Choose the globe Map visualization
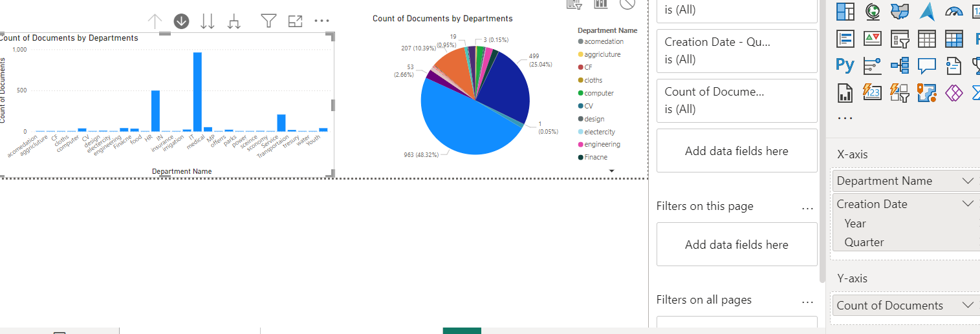This screenshot has height=334, width=980. (873, 11)
